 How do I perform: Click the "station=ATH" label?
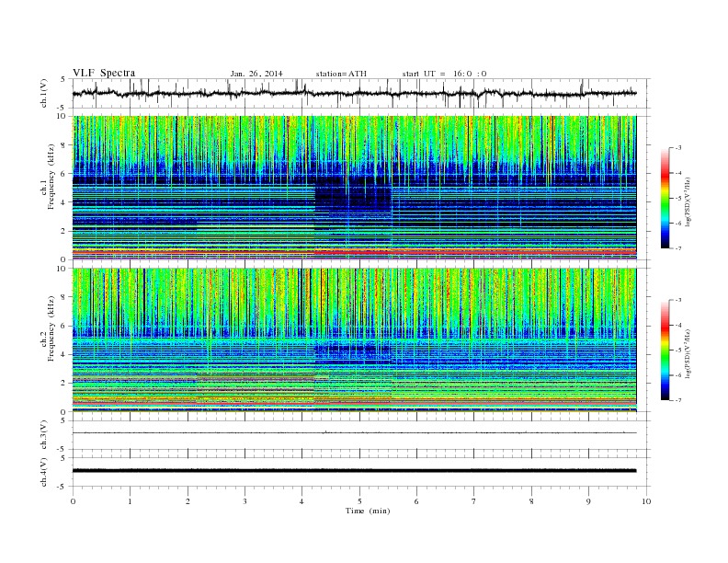coord(341,74)
